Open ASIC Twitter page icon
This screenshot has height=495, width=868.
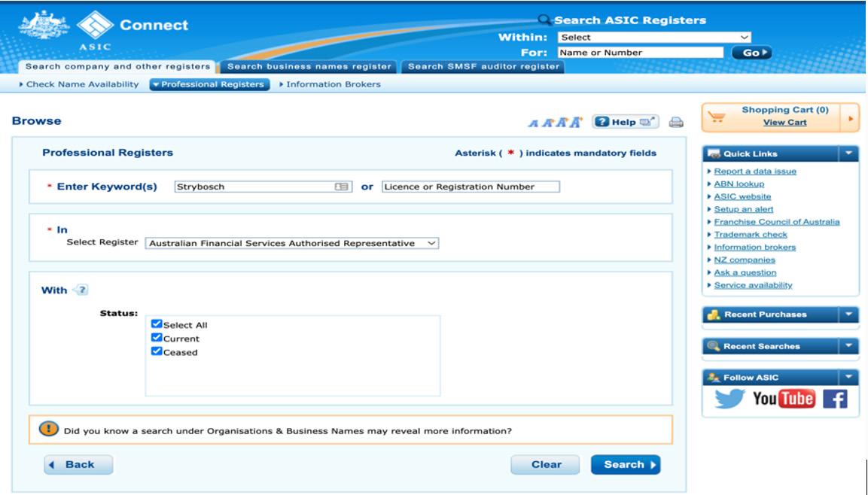point(729,398)
